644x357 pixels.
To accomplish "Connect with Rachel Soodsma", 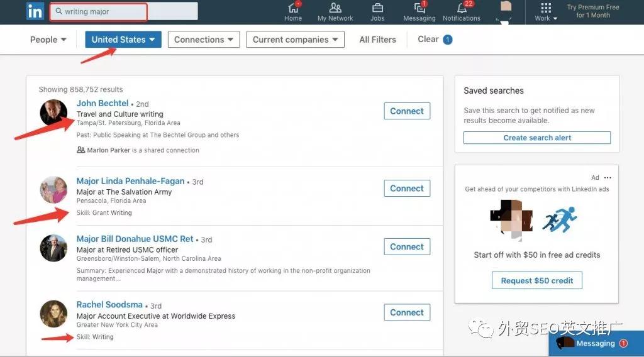I will (407, 312).
